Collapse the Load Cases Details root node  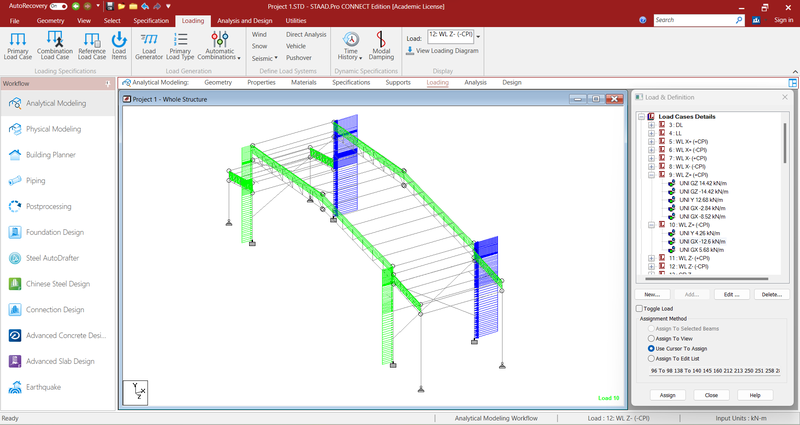pos(641,117)
